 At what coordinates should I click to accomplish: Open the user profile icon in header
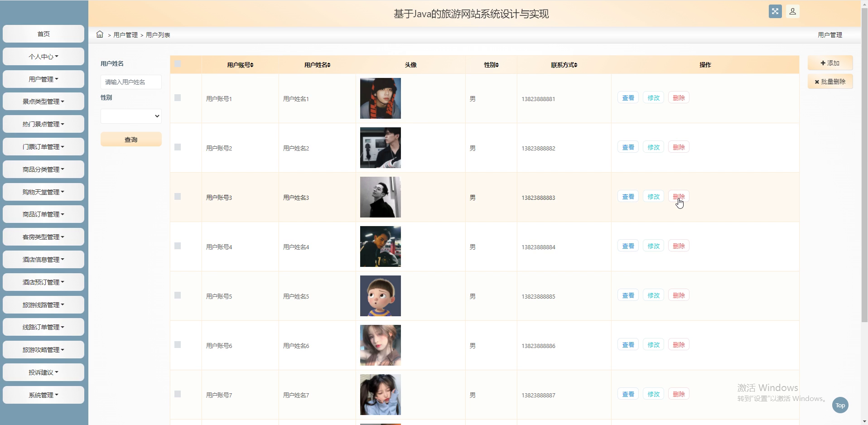tap(793, 11)
